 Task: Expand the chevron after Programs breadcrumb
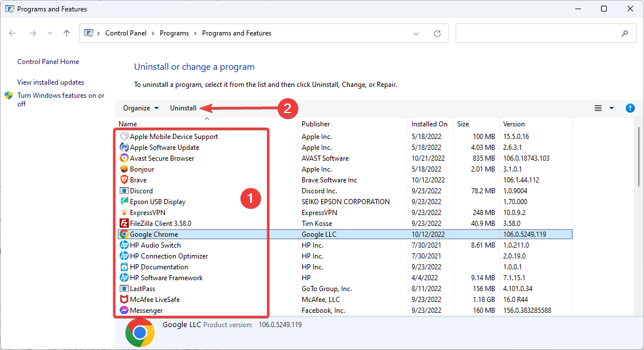(x=195, y=33)
